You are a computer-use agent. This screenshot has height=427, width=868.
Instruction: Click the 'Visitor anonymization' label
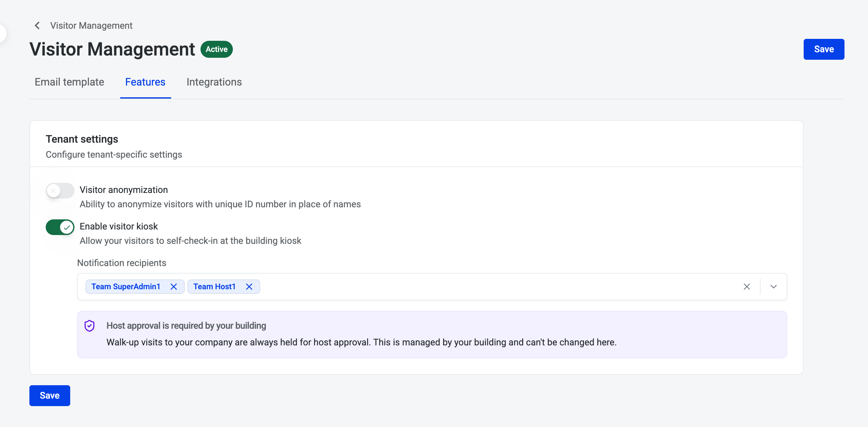tap(124, 190)
